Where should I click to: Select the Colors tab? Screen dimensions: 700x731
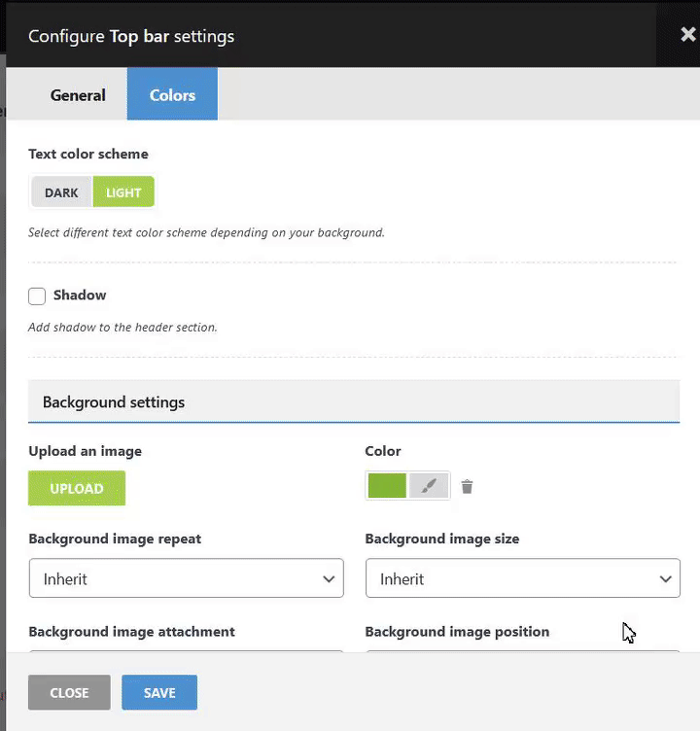tap(172, 95)
